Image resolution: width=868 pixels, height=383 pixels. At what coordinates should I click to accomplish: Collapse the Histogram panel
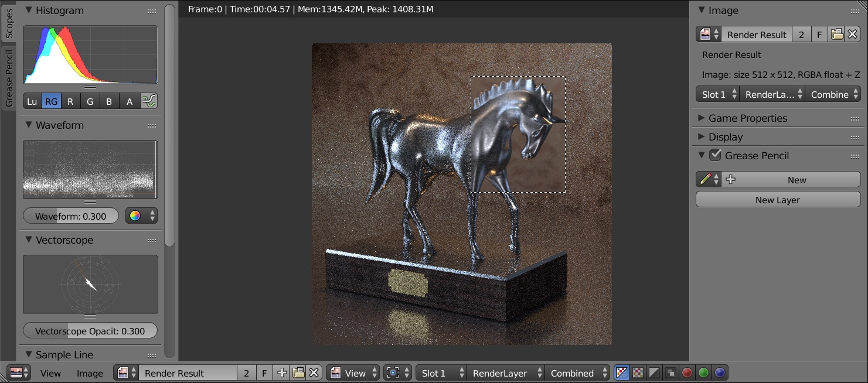(28, 10)
